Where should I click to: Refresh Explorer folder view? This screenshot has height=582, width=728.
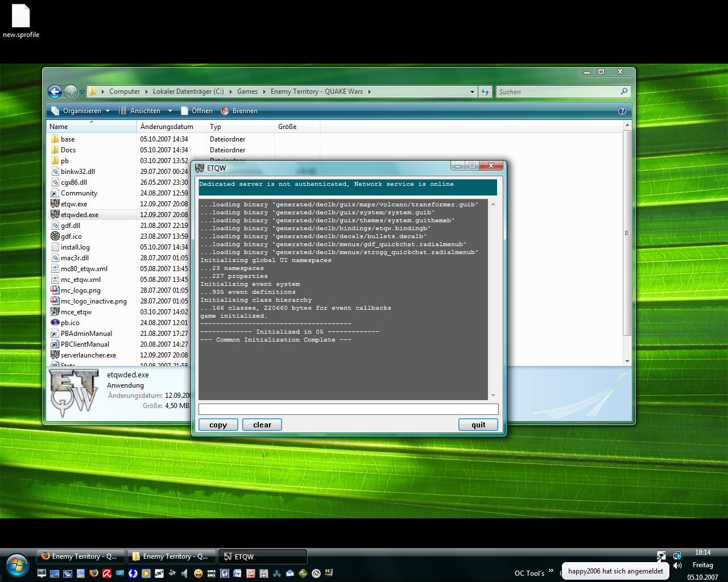[x=485, y=92]
